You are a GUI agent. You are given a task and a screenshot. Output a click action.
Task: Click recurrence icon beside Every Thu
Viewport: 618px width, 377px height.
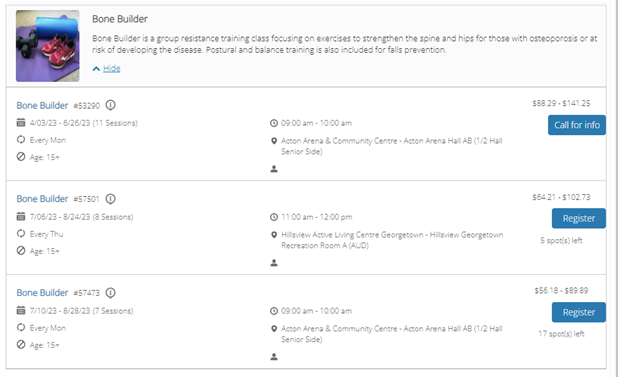click(21, 234)
